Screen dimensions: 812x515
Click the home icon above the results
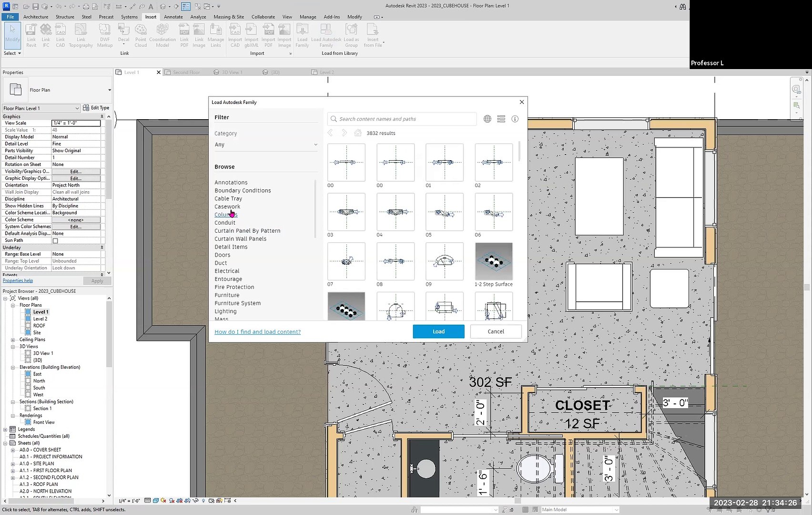(358, 133)
